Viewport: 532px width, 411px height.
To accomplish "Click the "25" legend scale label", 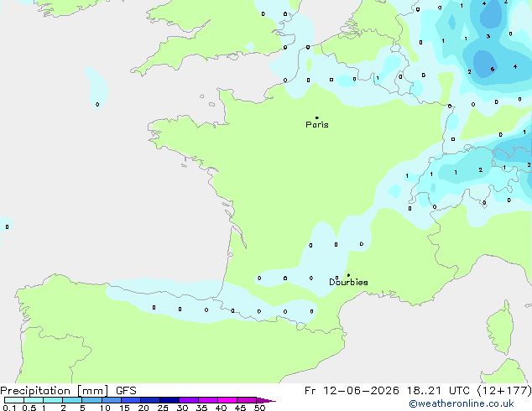I will (163, 408).
